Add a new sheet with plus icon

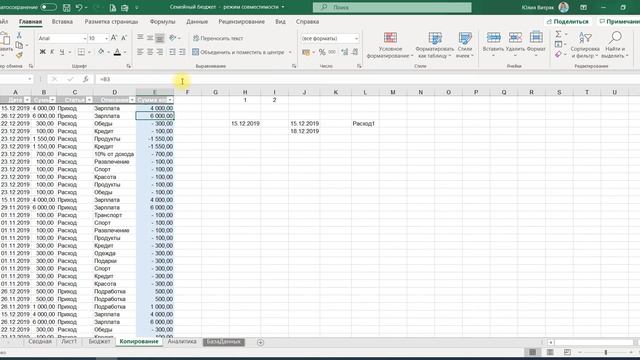pyautogui.click(x=260, y=342)
